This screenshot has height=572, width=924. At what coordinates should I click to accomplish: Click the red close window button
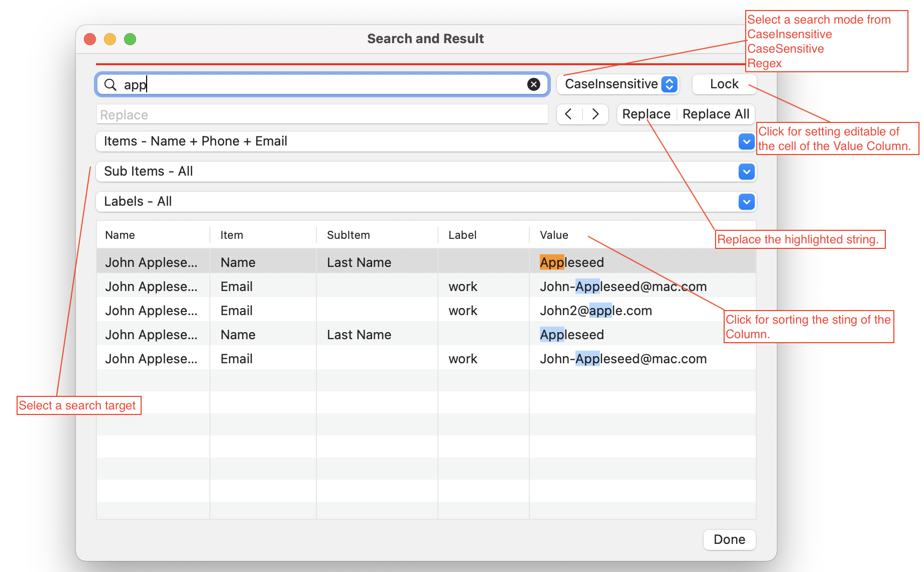pos(90,39)
